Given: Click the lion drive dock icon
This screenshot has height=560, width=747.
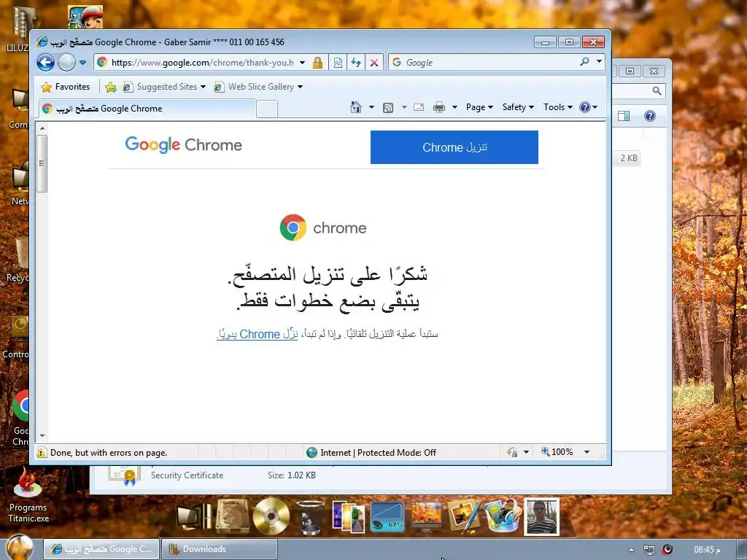Looking at the screenshot, I should tap(233, 516).
